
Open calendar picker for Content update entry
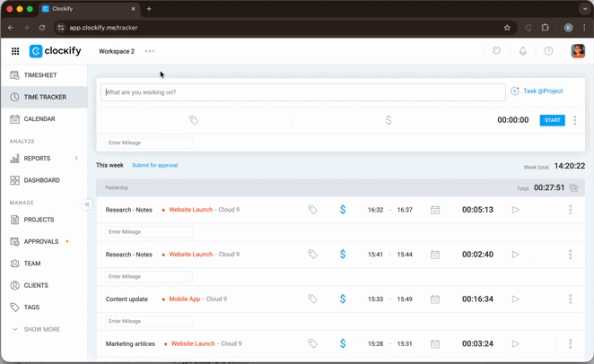(x=435, y=299)
